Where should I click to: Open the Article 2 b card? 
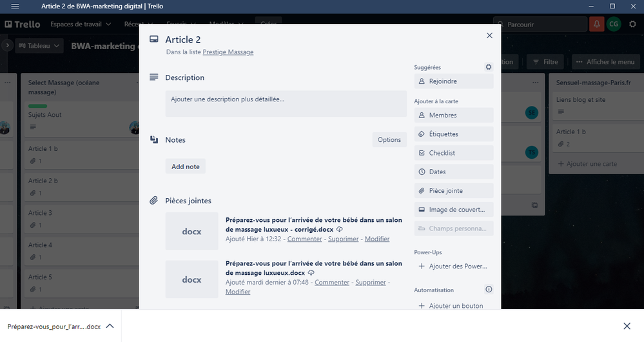82,186
